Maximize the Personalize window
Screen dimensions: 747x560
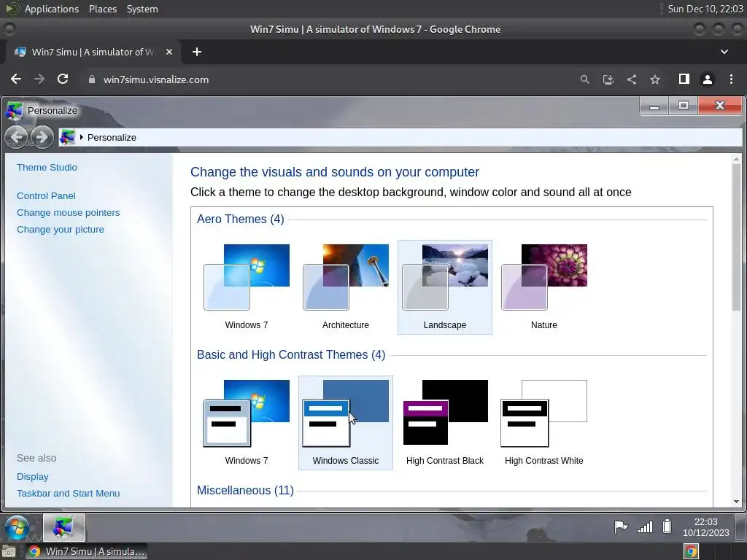[683, 106]
